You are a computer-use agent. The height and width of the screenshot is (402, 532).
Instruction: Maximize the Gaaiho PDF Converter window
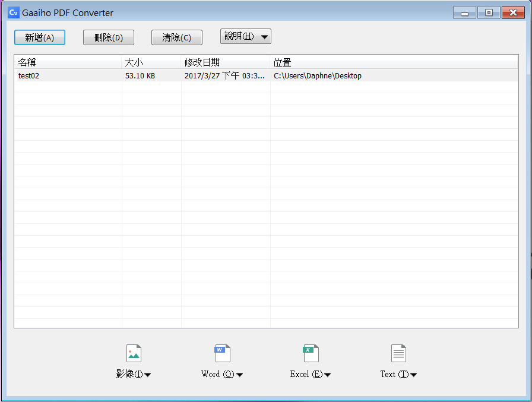tap(489, 13)
